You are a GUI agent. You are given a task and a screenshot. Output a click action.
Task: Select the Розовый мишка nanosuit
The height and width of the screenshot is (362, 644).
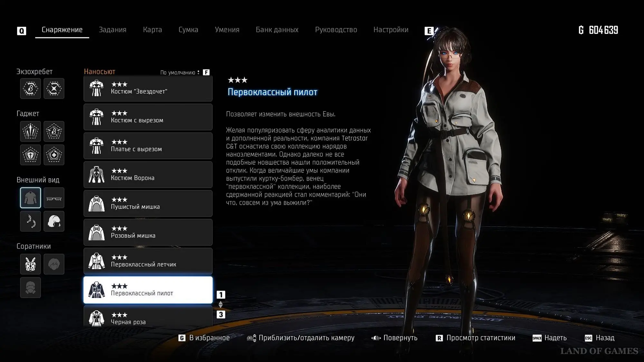[x=148, y=232]
